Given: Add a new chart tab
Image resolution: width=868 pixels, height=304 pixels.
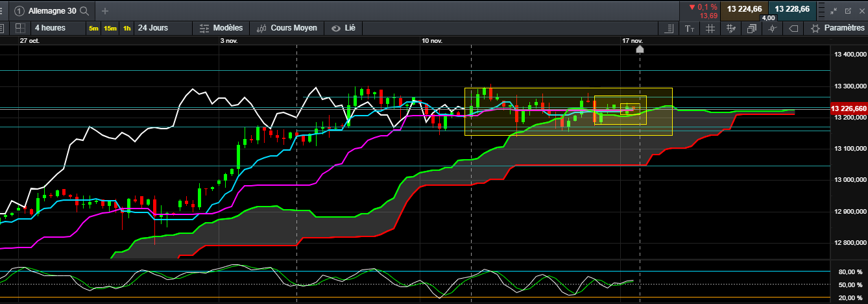Looking at the screenshot, I should pyautogui.click(x=105, y=10).
